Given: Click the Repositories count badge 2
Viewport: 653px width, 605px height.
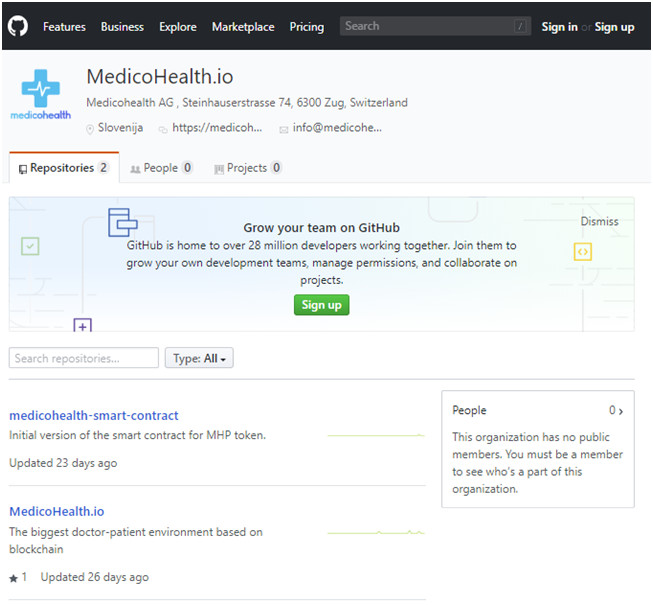Looking at the screenshot, I should pyautogui.click(x=103, y=167).
